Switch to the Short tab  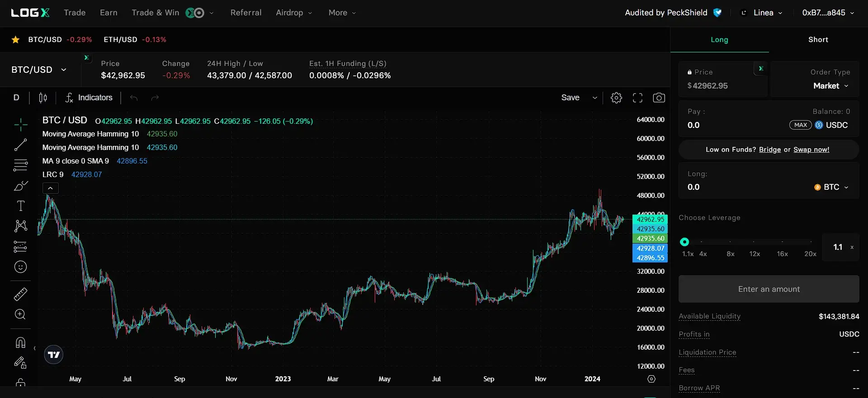pos(818,40)
